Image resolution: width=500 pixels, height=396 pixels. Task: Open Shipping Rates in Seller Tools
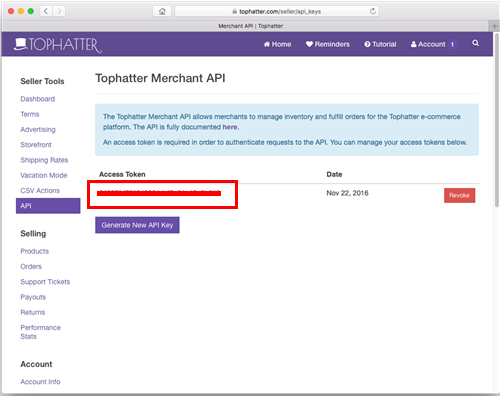44,160
